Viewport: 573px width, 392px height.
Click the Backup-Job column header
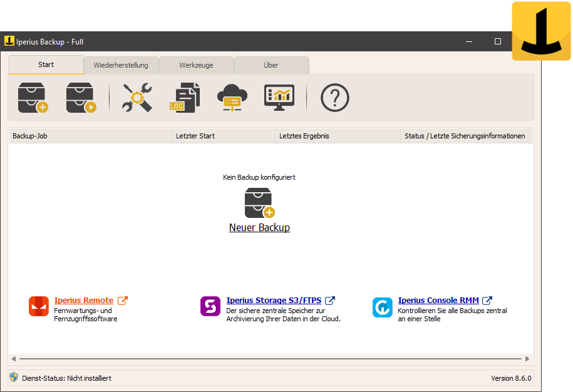[x=90, y=136]
